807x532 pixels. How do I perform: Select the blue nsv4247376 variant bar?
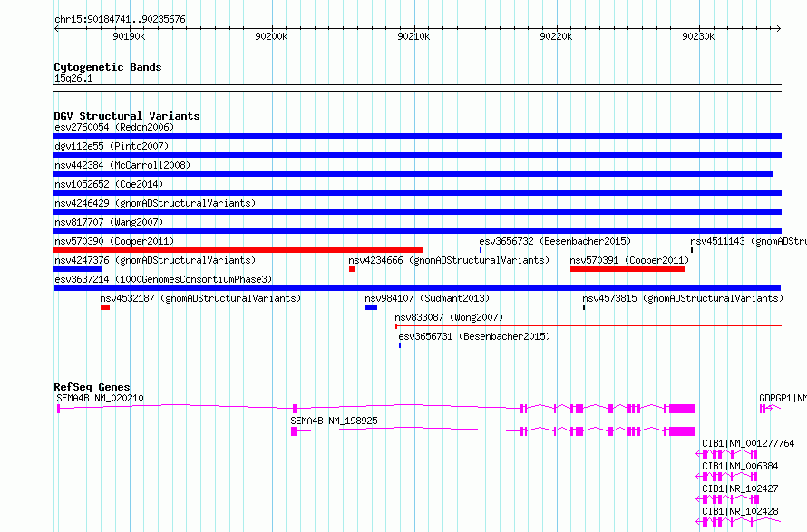[x=78, y=269]
